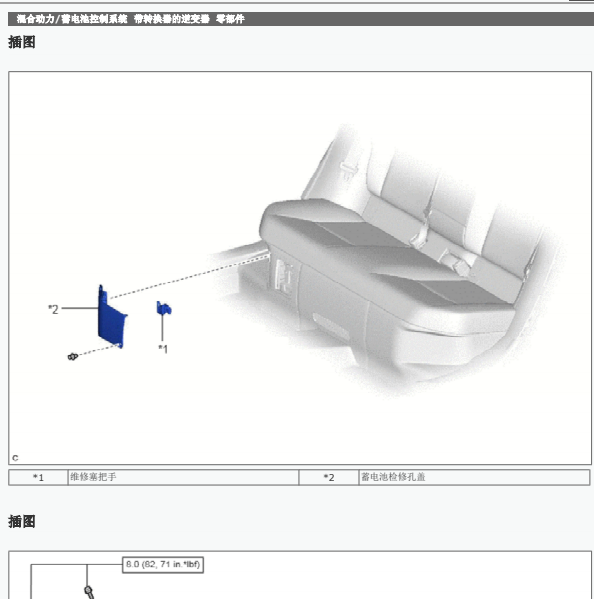Click the blue battery service hole cover part
The image size is (594, 599).
click(x=111, y=318)
